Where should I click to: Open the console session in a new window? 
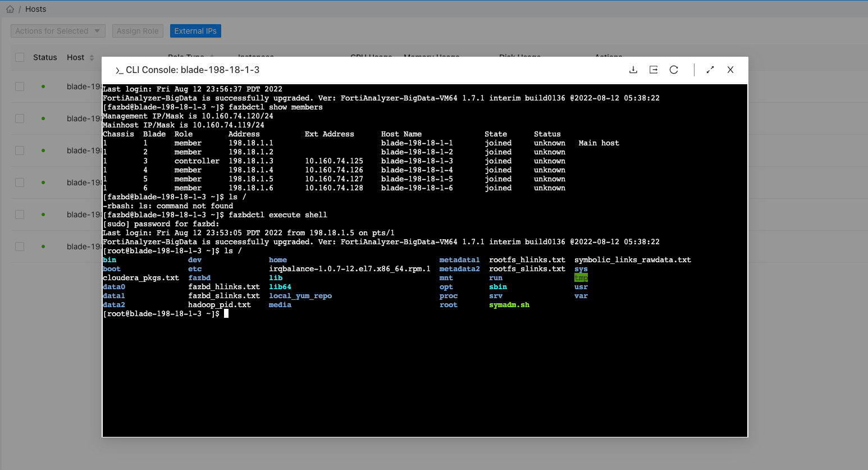tap(653, 70)
